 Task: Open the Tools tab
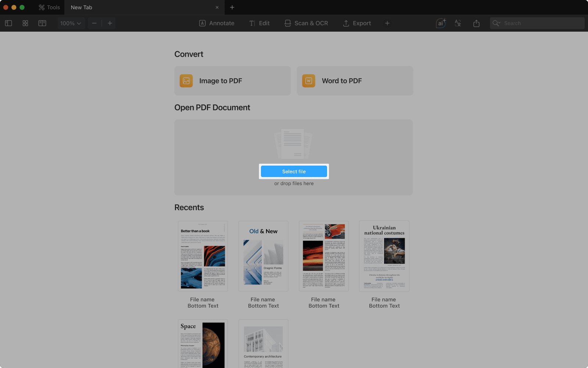[49, 7]
